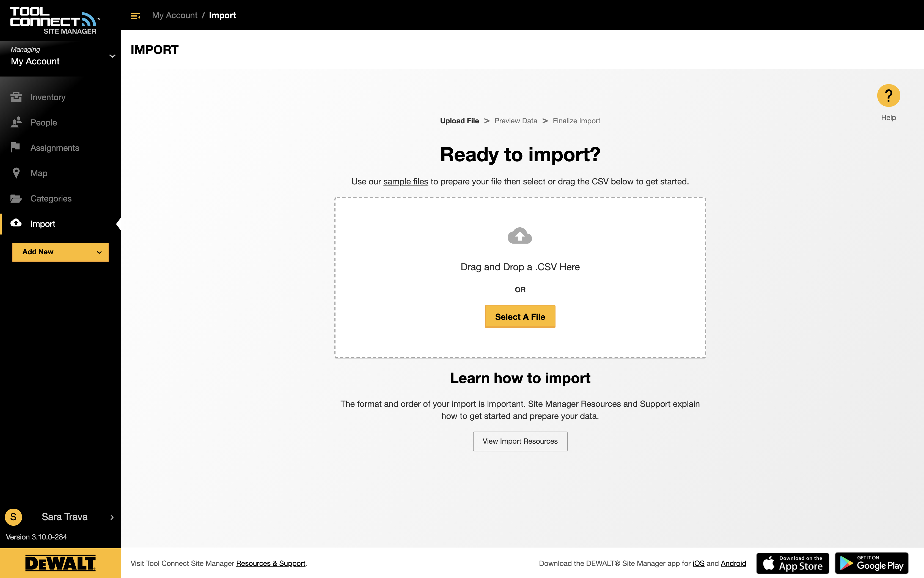
Task: Click the View Import Resources button
Action: pos(520,441)
